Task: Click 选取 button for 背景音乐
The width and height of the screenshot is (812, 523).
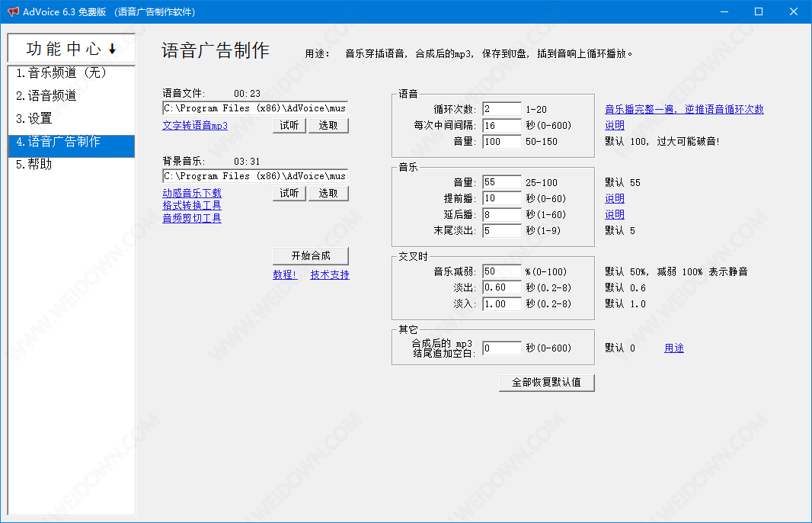Action: (x=328, y=194)
